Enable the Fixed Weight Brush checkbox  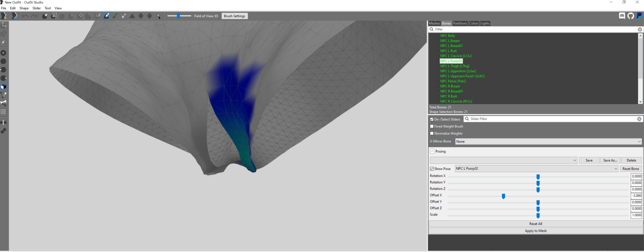[x=432, y=126]
